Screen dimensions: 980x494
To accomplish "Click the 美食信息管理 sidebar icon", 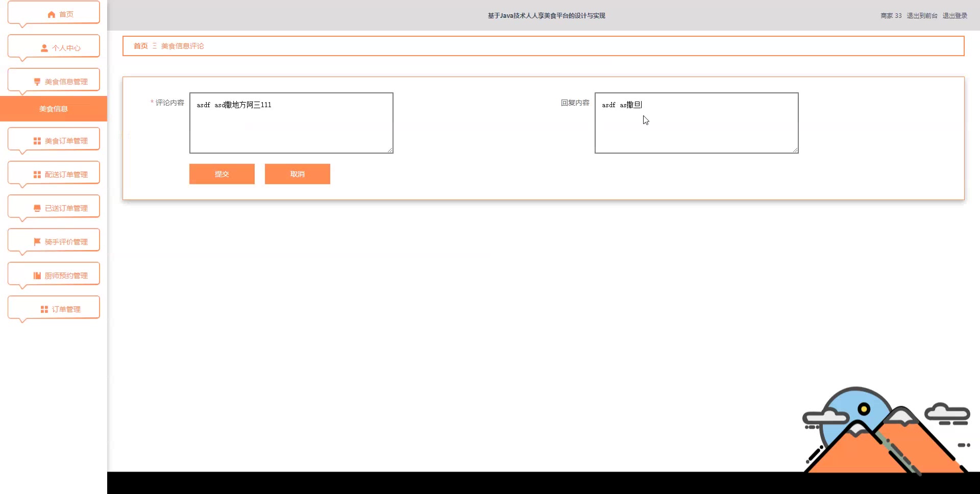I will (37, 82).
